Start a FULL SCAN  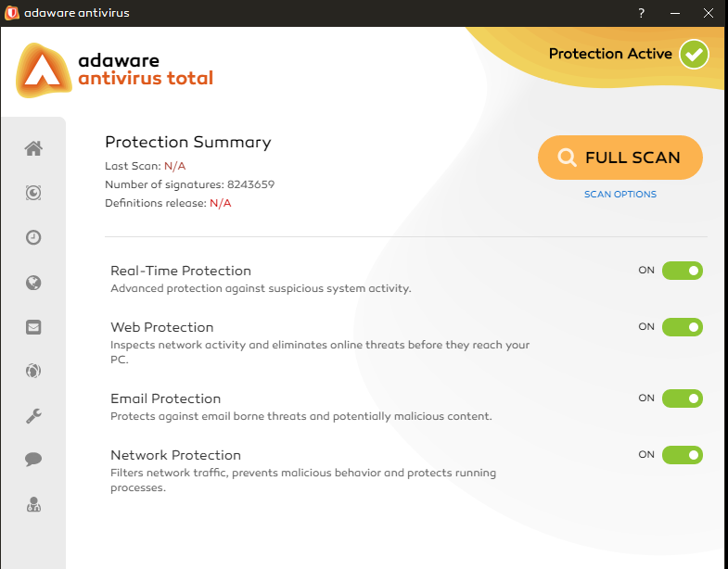tap(619, 158)
